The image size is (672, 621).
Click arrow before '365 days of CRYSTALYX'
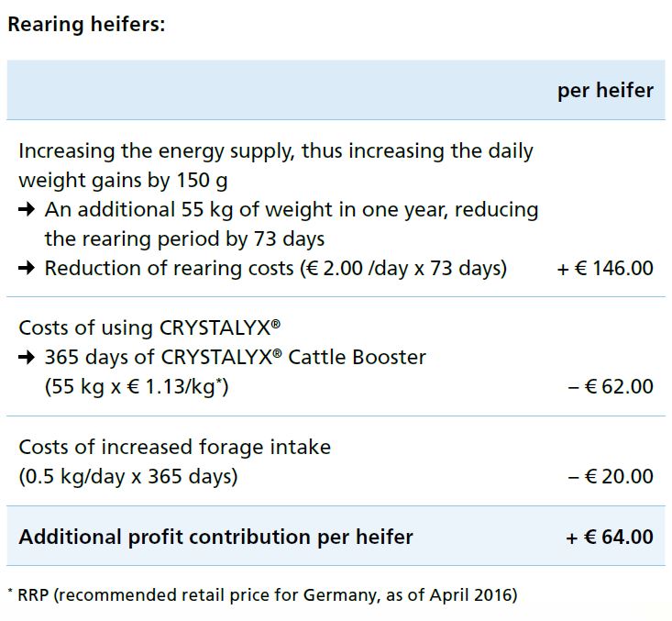click(x=27, y=357)
